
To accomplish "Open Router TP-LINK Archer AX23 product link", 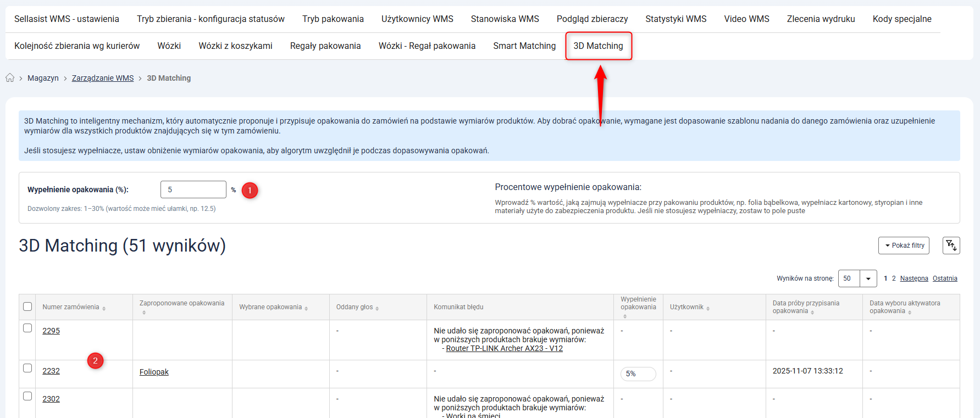I will (504, 348).
